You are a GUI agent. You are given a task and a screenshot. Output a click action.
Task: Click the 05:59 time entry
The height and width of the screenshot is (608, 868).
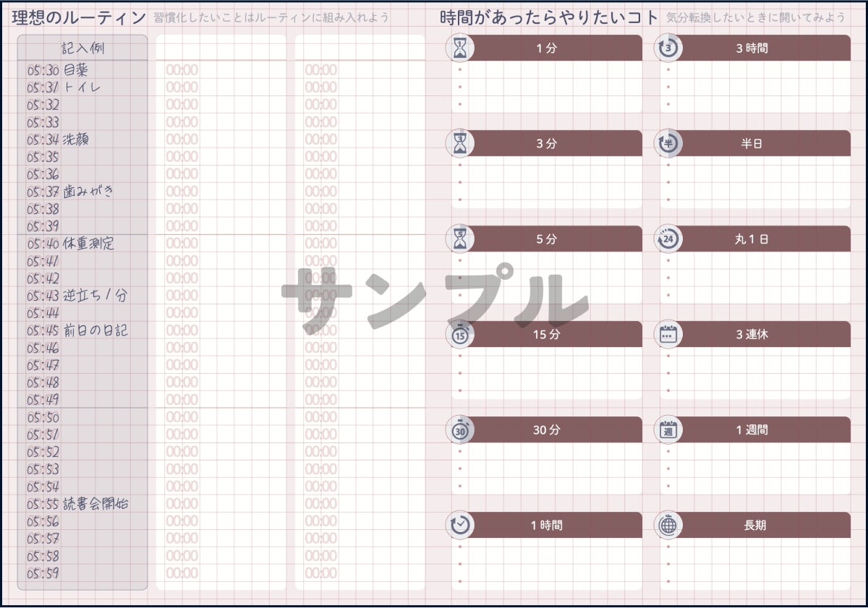point(43,573)
